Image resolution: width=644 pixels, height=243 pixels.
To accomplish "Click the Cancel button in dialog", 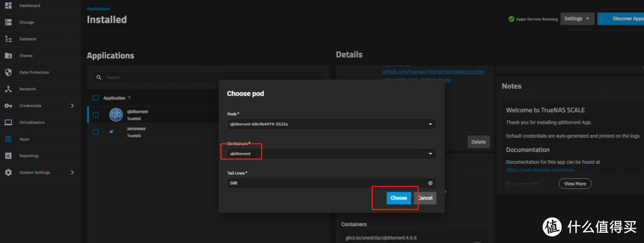I will (x=425, y=198).
